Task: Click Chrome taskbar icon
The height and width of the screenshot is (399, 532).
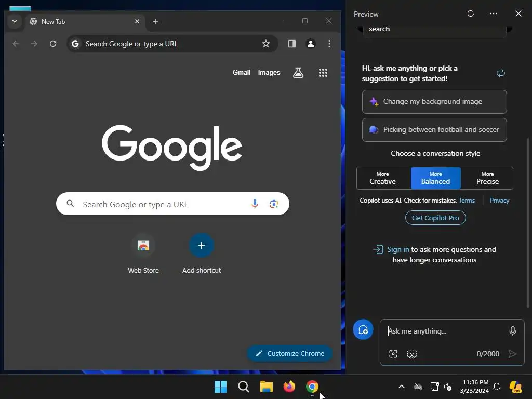Action: point(312,387)
